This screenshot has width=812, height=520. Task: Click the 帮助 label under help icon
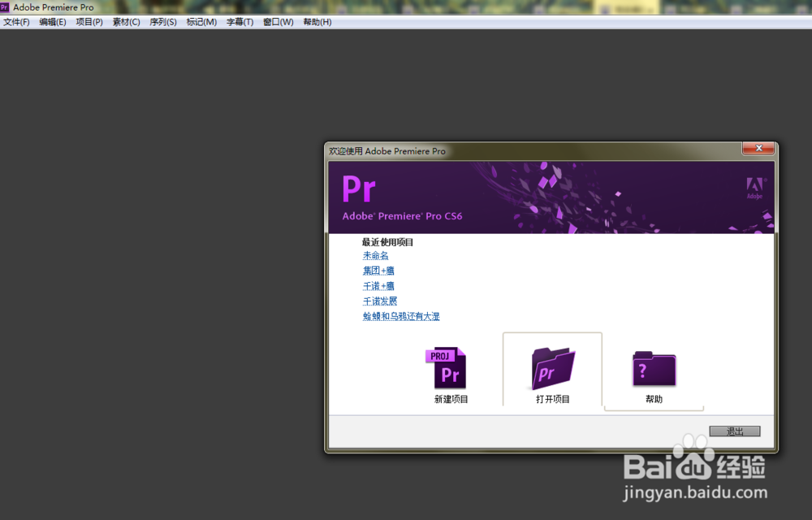(x=654, y=399)
